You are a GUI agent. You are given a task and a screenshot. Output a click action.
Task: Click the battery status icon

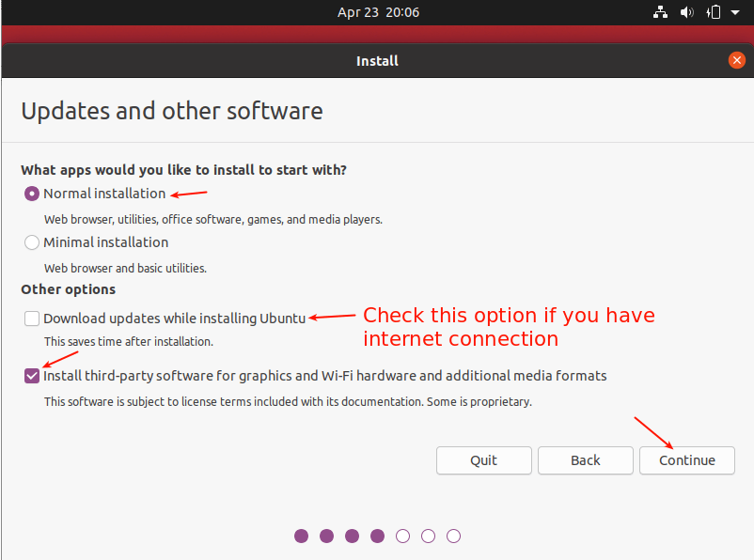coord(714,12)
